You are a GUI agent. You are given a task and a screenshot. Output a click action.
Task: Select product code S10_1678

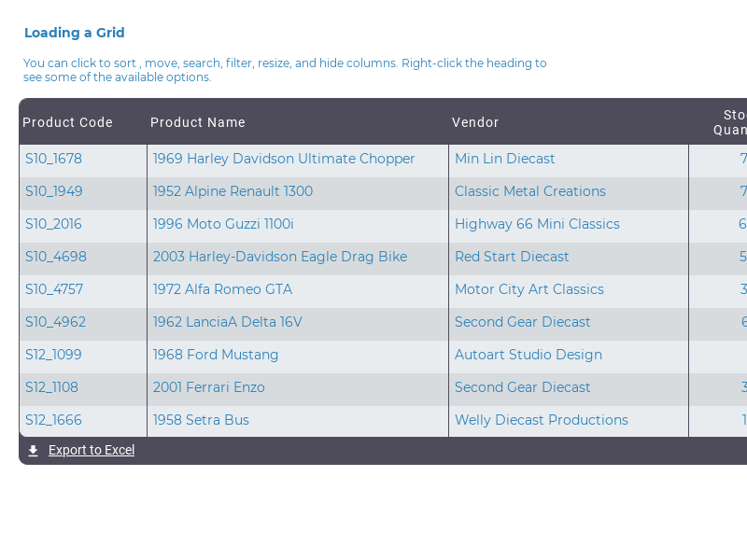point(53,159)
